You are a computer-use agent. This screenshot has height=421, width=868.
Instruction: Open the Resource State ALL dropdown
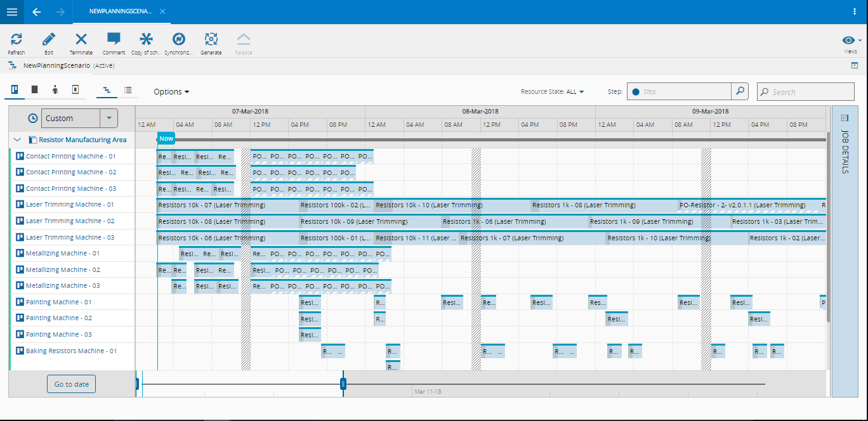point(551,92)
